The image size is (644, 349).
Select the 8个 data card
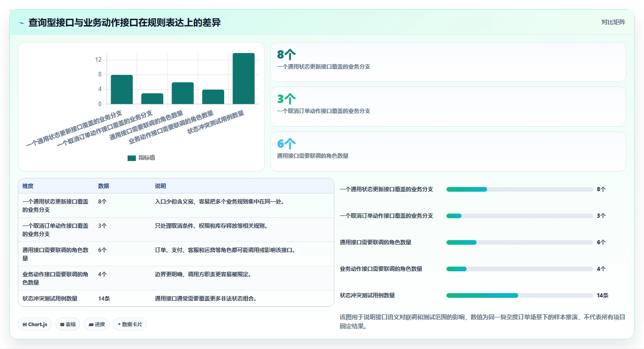click(448, 62)
